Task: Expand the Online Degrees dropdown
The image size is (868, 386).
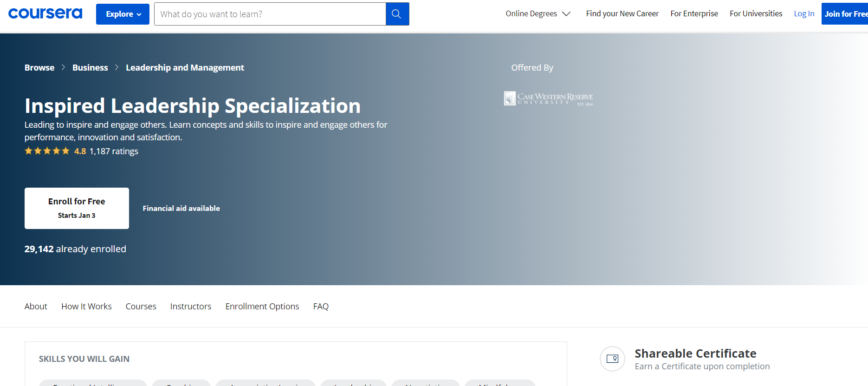Action: [538, 13]
